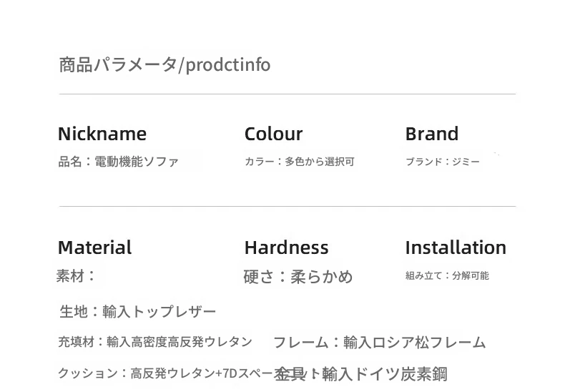Click the フレーム：輸入ロシア松フレーム line
The width and height of the screenshot is (565, 392).
[x=379, y=343]
